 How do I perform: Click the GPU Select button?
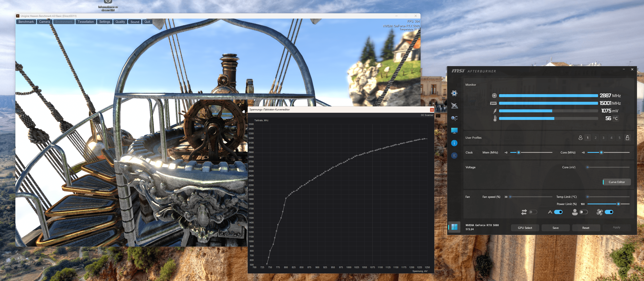(525, 228)
